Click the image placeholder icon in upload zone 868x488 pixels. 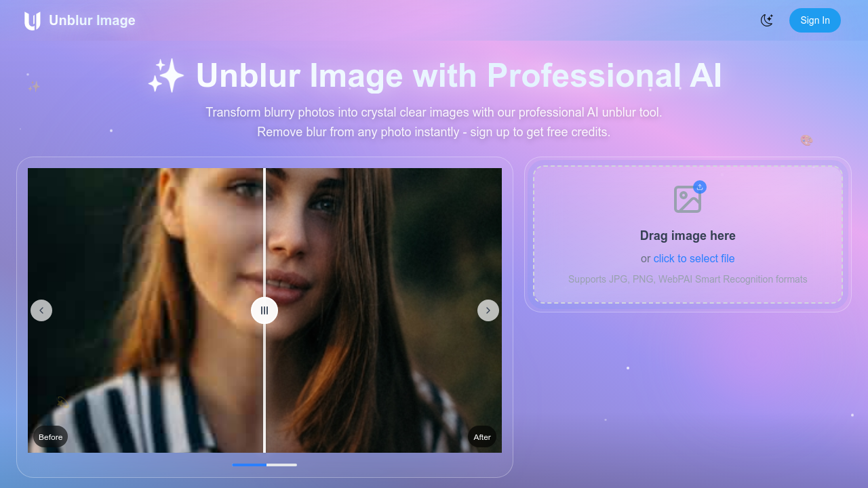688,199
